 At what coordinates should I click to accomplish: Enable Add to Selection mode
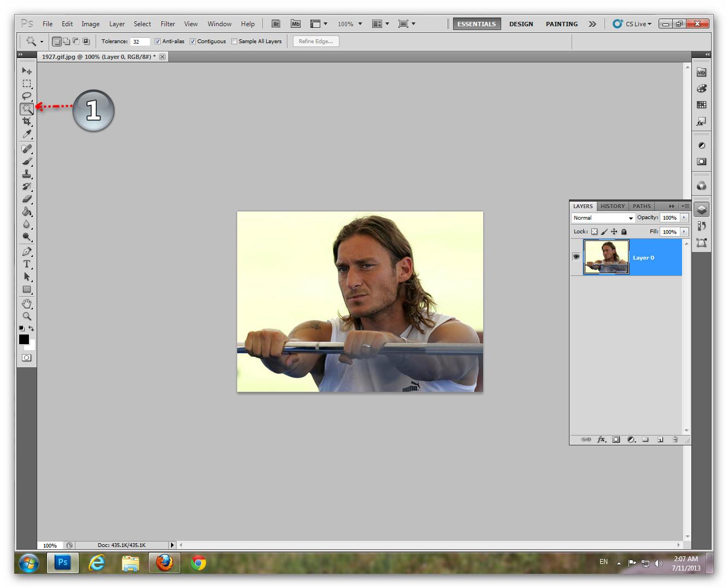pos(66,42)
